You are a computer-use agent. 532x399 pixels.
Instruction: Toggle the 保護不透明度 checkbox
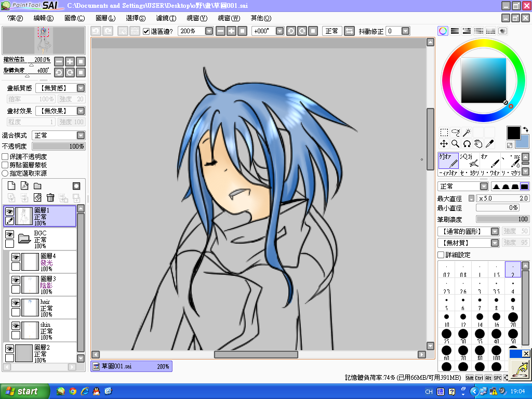5,157
